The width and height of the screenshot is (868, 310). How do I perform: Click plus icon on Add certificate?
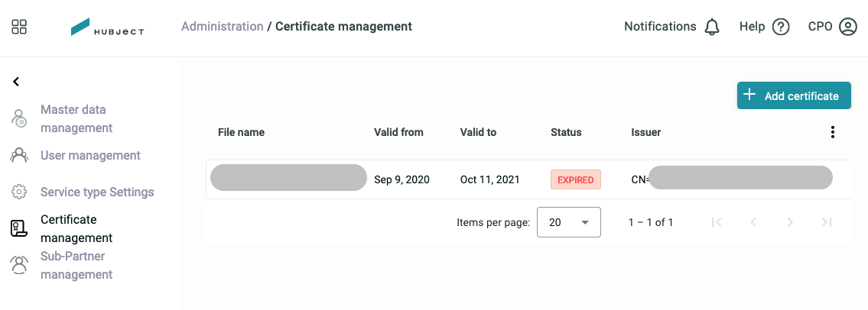[749, 95]
